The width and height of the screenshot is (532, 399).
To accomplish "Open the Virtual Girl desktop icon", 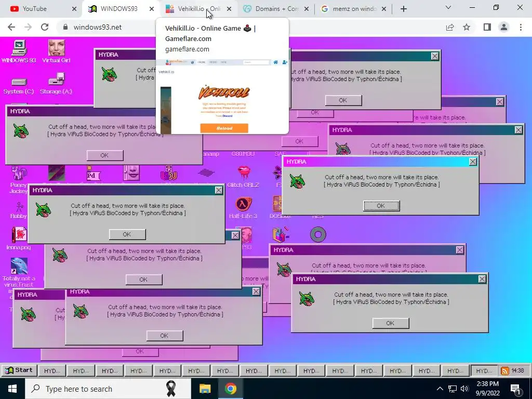I will (56, 51).
